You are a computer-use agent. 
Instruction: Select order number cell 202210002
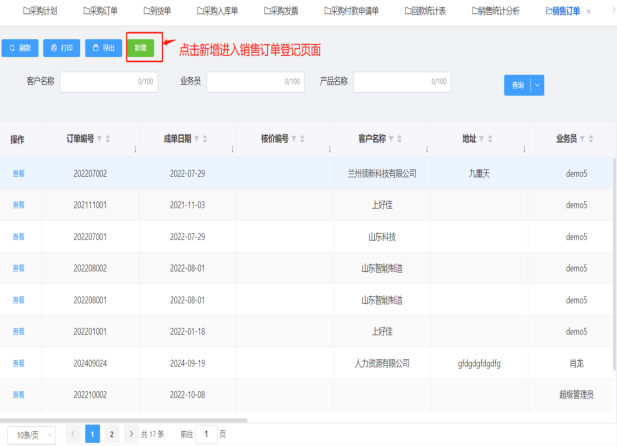click(90, 394)
